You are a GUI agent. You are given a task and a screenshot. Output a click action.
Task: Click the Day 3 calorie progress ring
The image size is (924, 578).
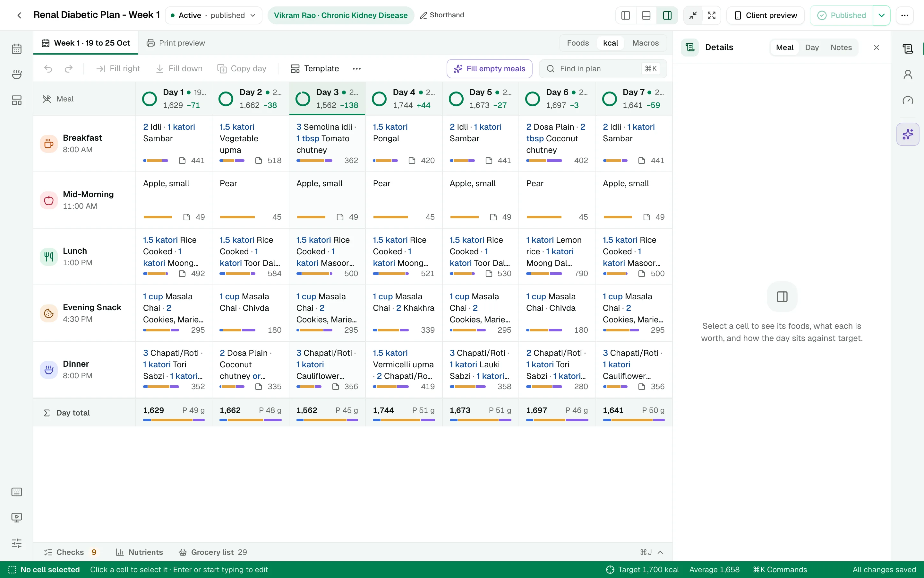pyautogui.click(x=303, y=99)
